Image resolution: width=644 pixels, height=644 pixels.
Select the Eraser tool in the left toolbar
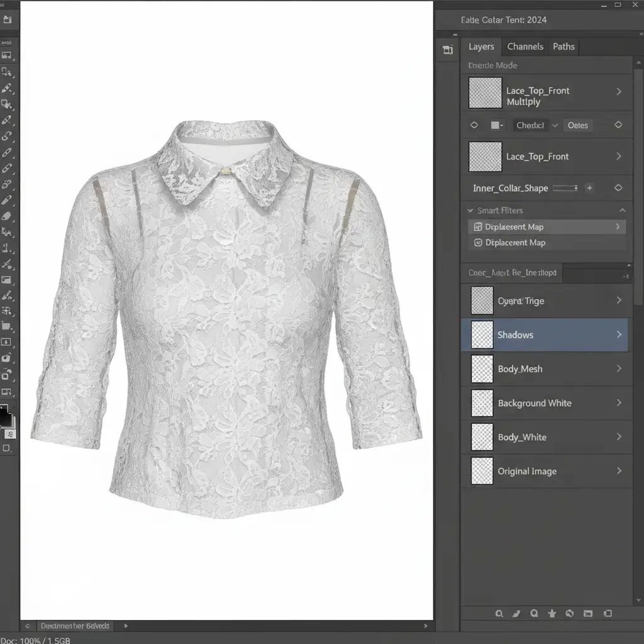[x=7, y=216]
